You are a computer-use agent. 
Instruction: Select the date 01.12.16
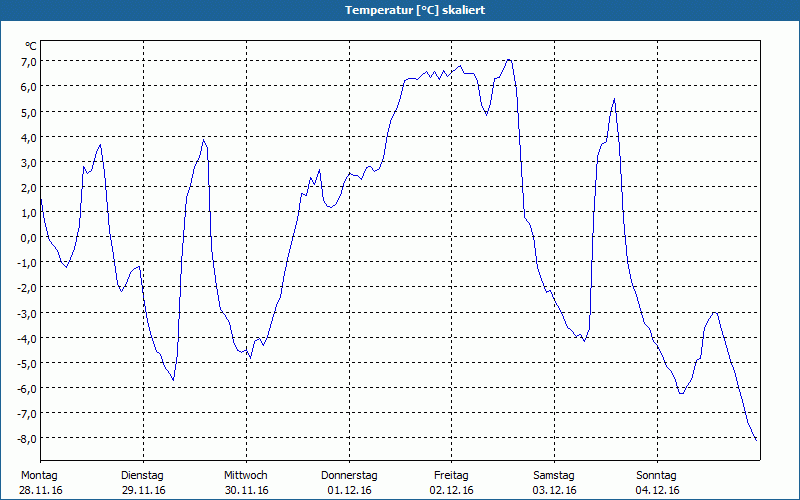(349, 490)
